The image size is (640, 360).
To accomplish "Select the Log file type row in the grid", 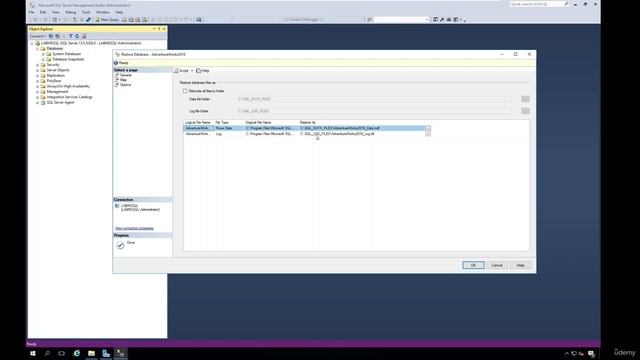I will click(x=304, y=134).
